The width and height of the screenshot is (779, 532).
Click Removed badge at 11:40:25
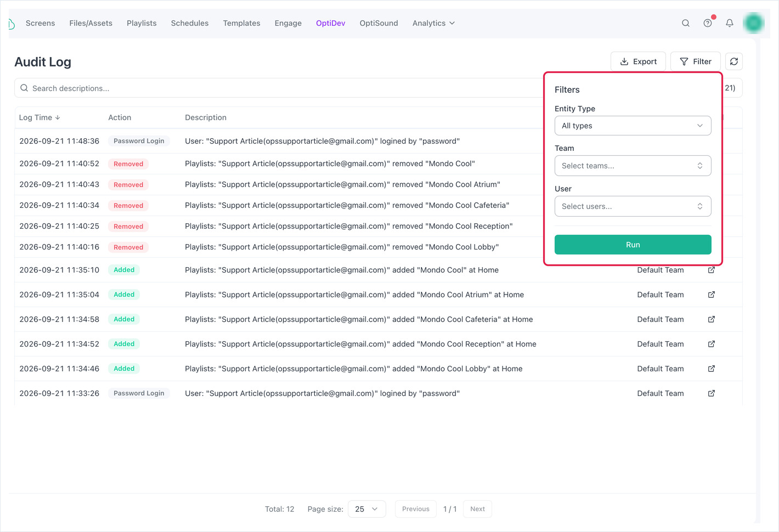coord(128,227)
